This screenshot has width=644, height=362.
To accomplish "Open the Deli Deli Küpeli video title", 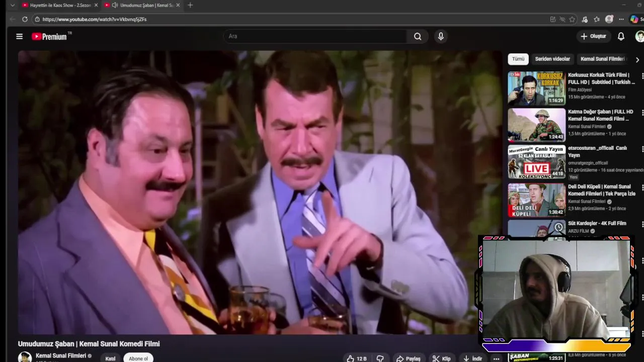I will click(602, 190).
